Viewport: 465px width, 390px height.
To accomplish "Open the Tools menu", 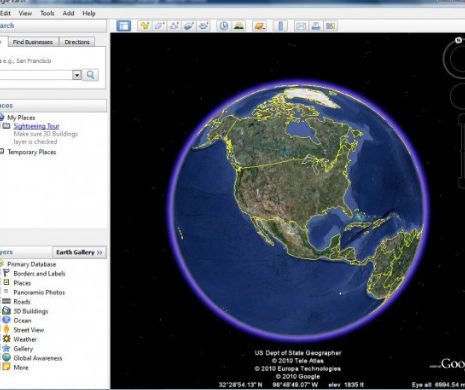I will [x=47, y=13].
